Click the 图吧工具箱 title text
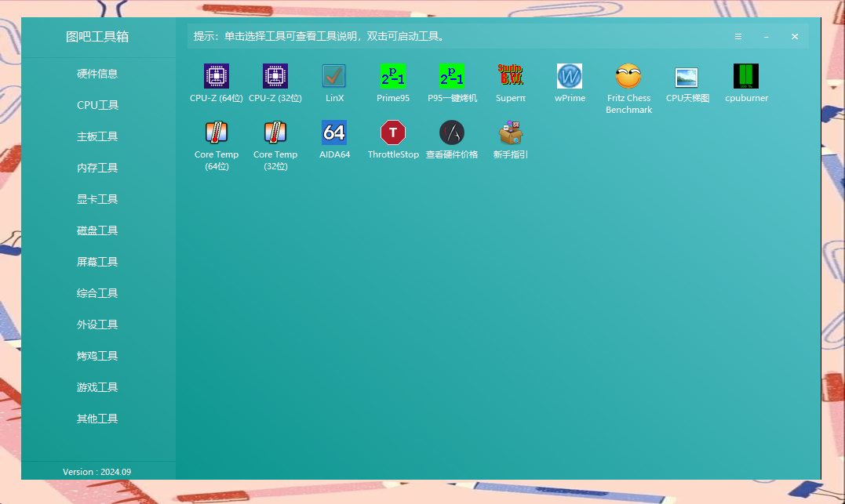The width and height of the screenshot is (845, 504). point(97,37)
